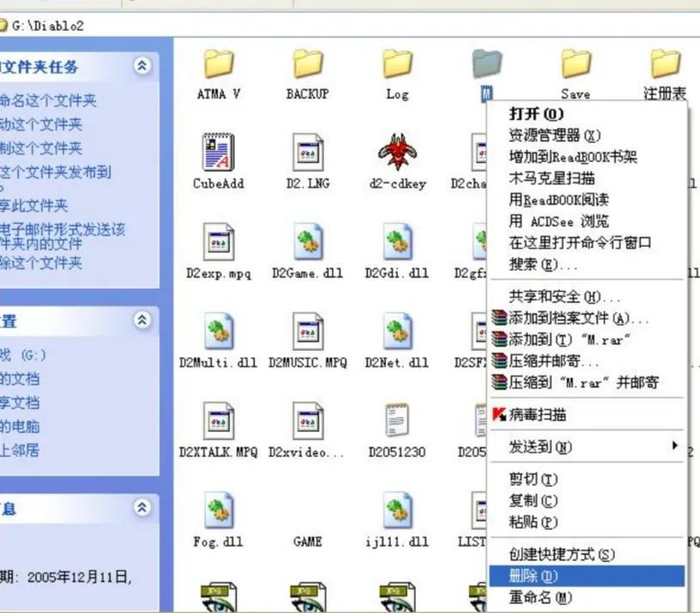
Task: Choose 用 ACDSee 浏览 menu entry
Action: click(x=587, y=221)
